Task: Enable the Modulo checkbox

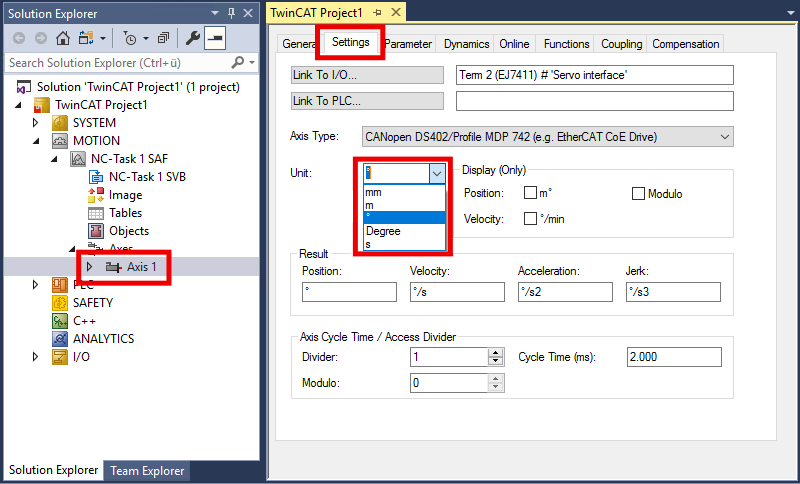Action: point(638,193)
